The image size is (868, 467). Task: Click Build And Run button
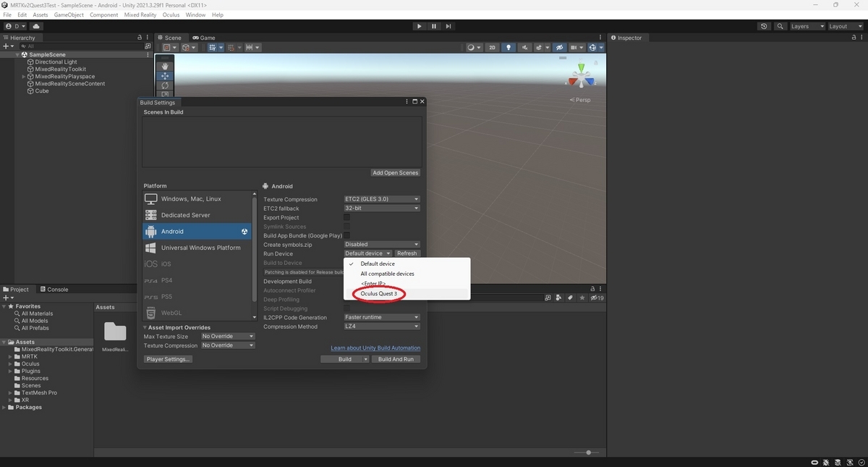point(396,359)
